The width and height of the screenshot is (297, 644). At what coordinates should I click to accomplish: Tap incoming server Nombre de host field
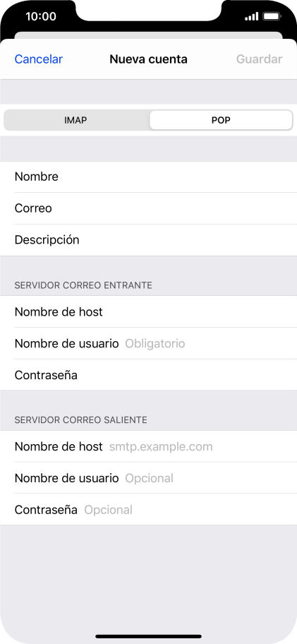coord(148,311)
